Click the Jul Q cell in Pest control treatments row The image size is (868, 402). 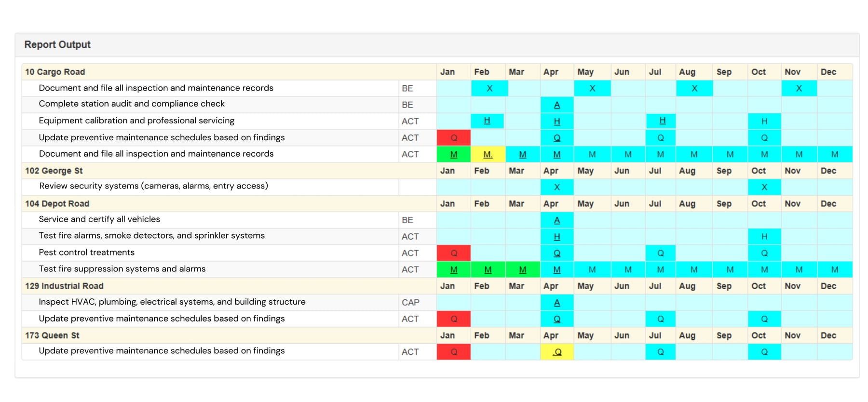(x=661, y=253)
